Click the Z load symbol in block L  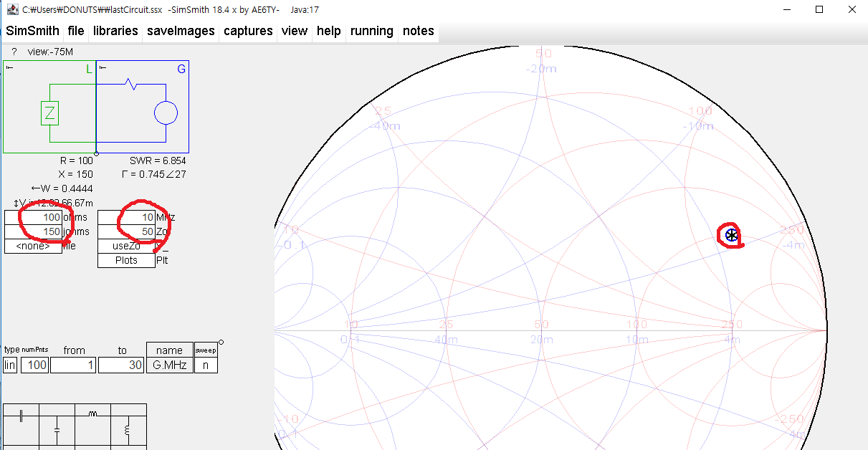click(49, 112)
